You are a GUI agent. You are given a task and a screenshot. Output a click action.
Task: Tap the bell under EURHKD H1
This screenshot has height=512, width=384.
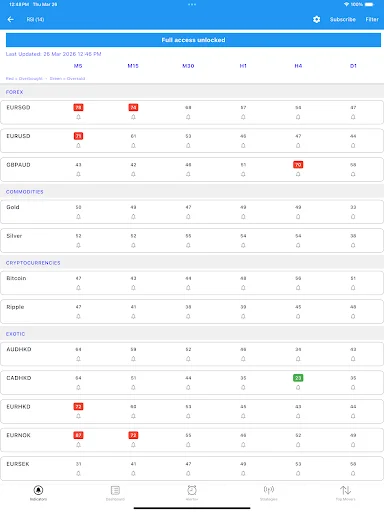pos(243,416)
